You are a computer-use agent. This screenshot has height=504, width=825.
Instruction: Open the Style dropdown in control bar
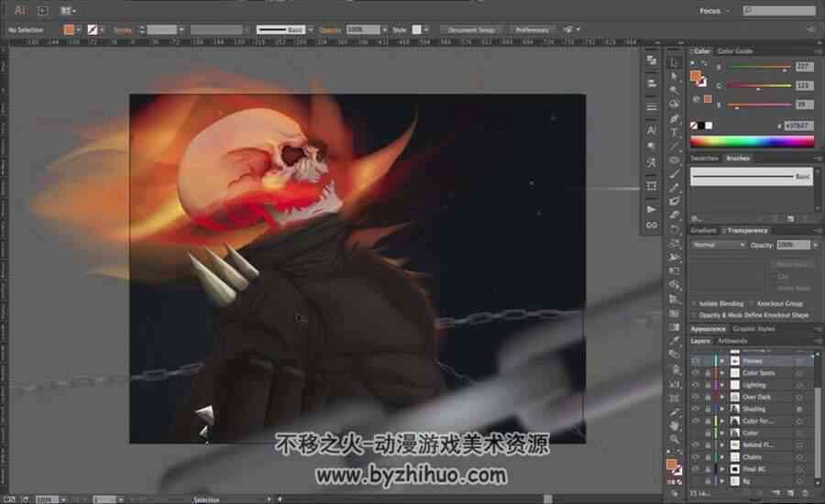(425, 30)
